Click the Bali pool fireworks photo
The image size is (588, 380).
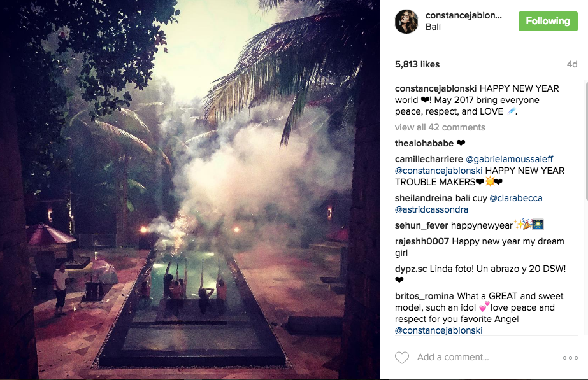[190, 190]
